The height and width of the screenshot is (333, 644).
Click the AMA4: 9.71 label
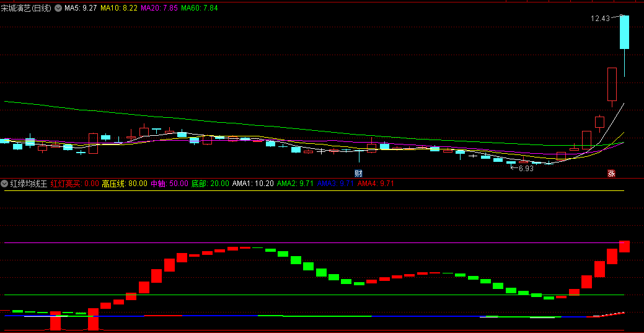(x=376, y=184)
